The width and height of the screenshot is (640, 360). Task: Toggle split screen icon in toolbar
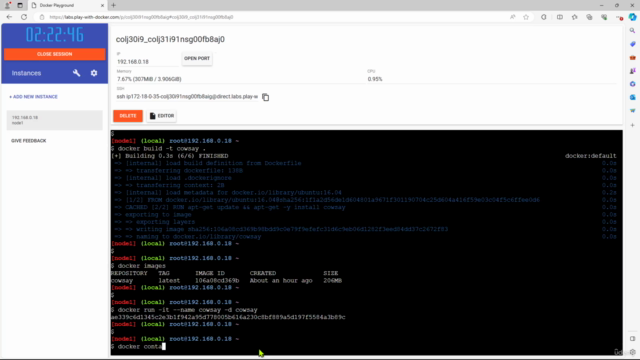click(560, 17)
